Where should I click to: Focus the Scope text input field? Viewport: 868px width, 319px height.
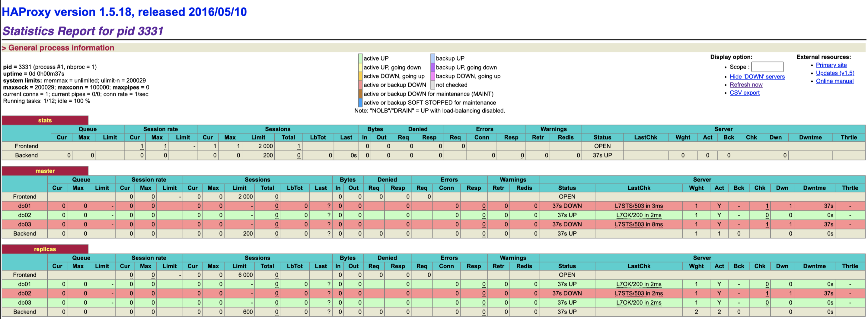[767, 67]
